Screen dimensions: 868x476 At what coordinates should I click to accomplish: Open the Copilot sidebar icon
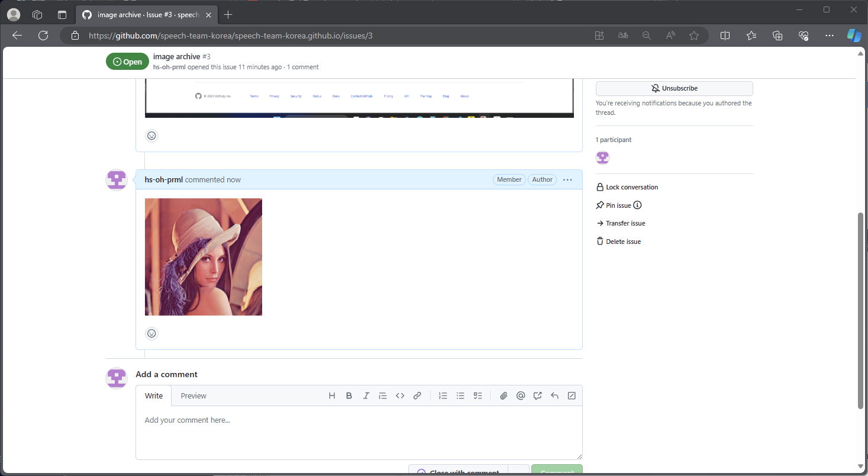click(x=854, y=36)
